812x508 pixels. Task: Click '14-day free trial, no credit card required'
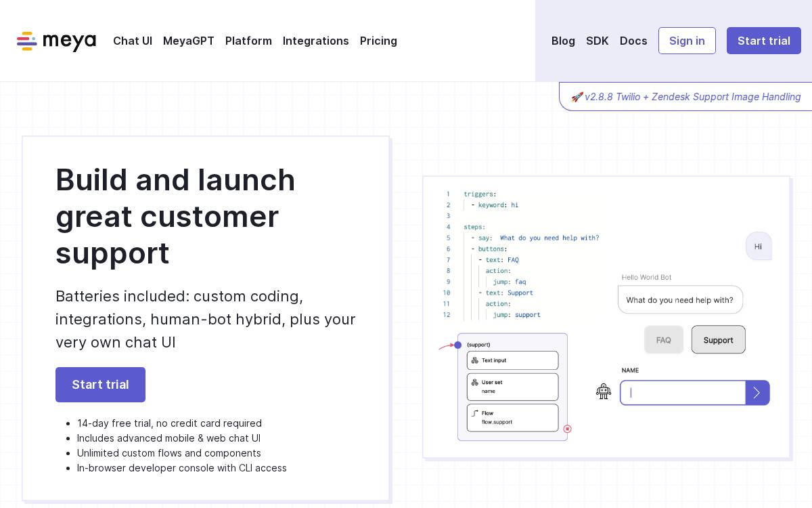click(x=169, y=423)
